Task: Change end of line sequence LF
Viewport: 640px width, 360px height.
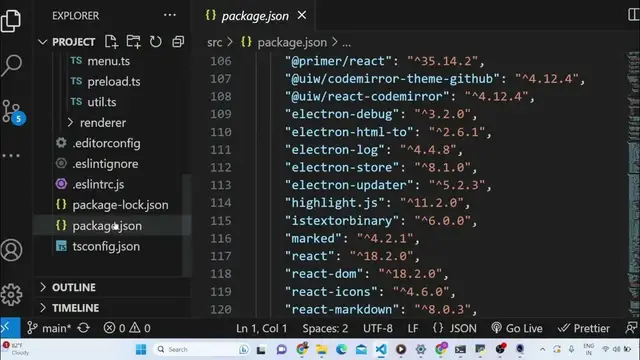Action: click(x=413, y=328)
